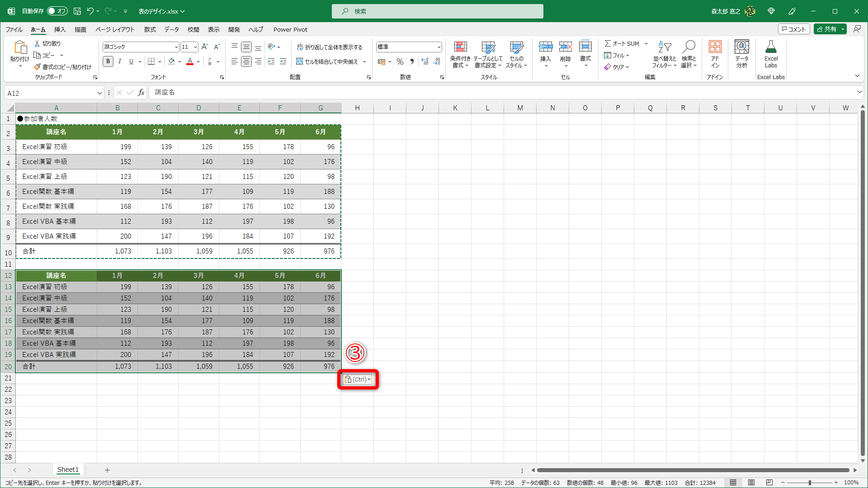Viewport: 868px width, 488px height.
Task: Open the paste options Ctrl dropdown
Action: (x=358, y=380)
